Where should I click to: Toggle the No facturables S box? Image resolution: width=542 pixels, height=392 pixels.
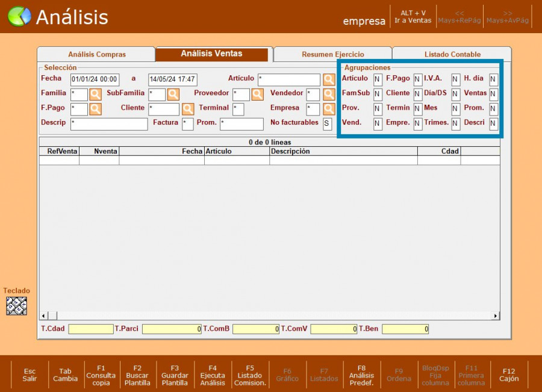[327, 124]
